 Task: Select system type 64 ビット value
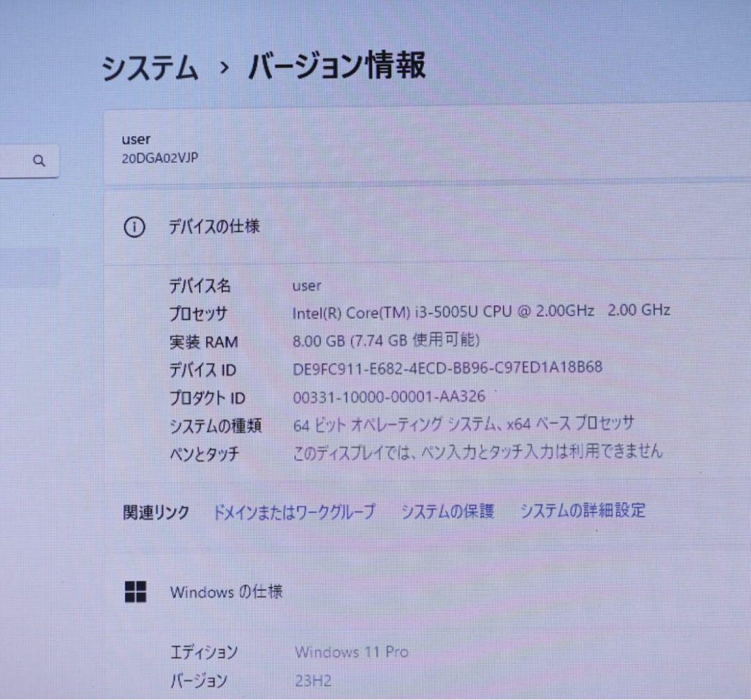click(464, 424)
